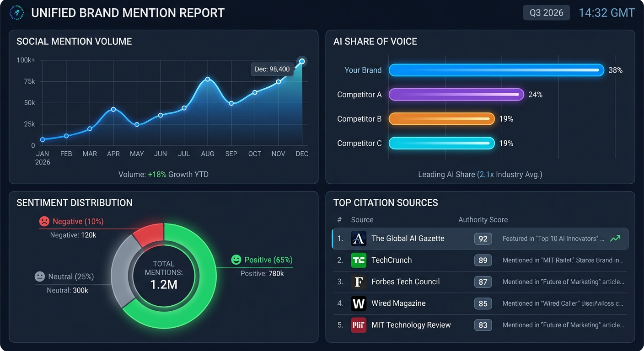Image resolution: width=644 pixels, height=351 pixels.
Task: Open the Q3 2026 period selector
Action: pyautogui.click(x=546, y=13)
